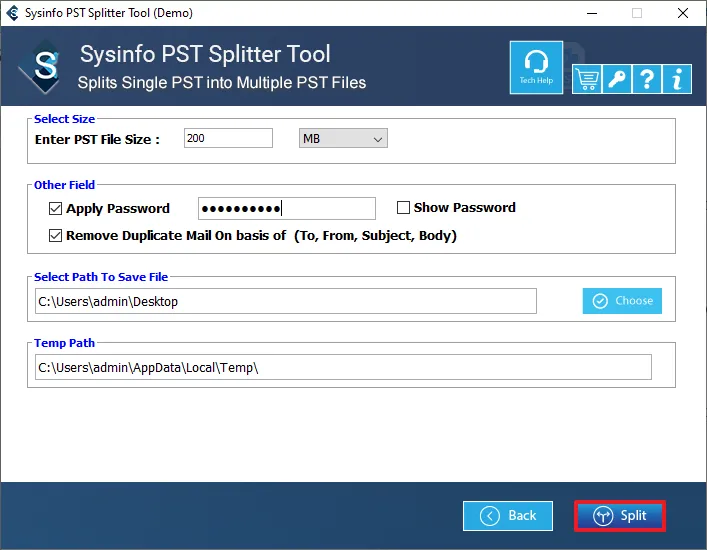Click Choose to browse save path
Viewport: 707px width, 550px height.
click(x=622, y=301)
